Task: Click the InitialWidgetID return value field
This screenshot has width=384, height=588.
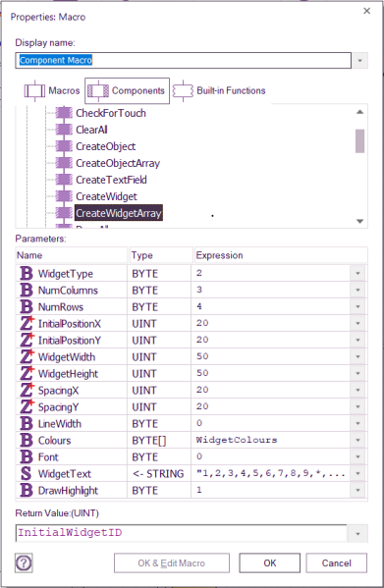Action: [182, 533]
